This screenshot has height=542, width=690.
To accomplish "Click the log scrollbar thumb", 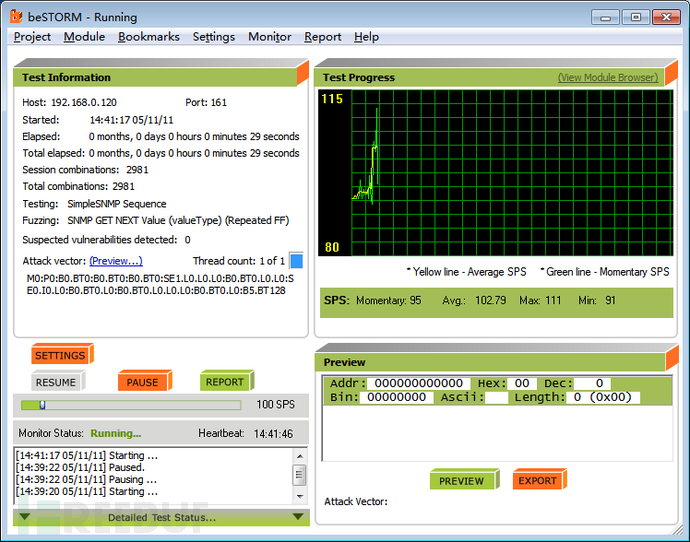I will click(300, 475).
